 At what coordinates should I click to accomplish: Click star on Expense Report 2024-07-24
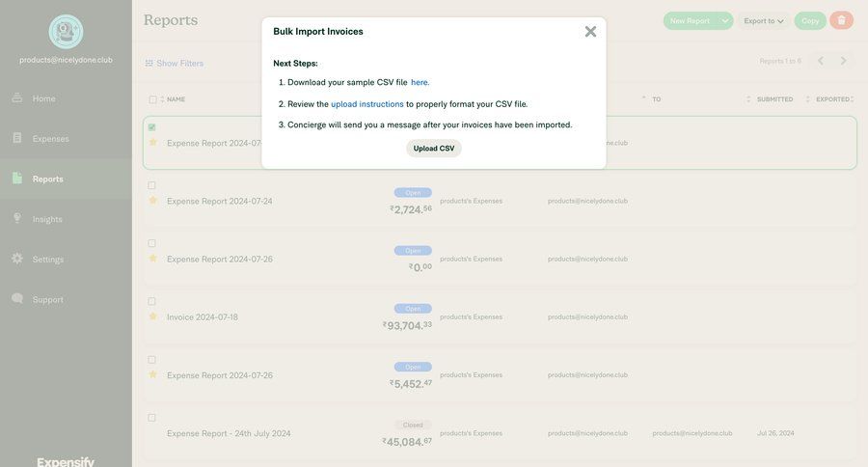pos(153,201)
